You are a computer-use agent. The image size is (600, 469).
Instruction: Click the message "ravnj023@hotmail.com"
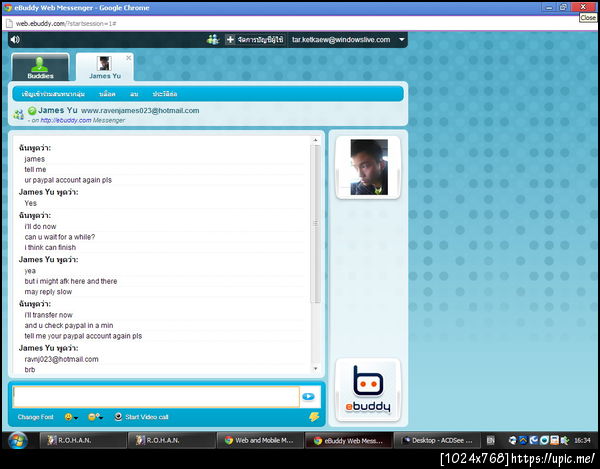click(61, 359)
